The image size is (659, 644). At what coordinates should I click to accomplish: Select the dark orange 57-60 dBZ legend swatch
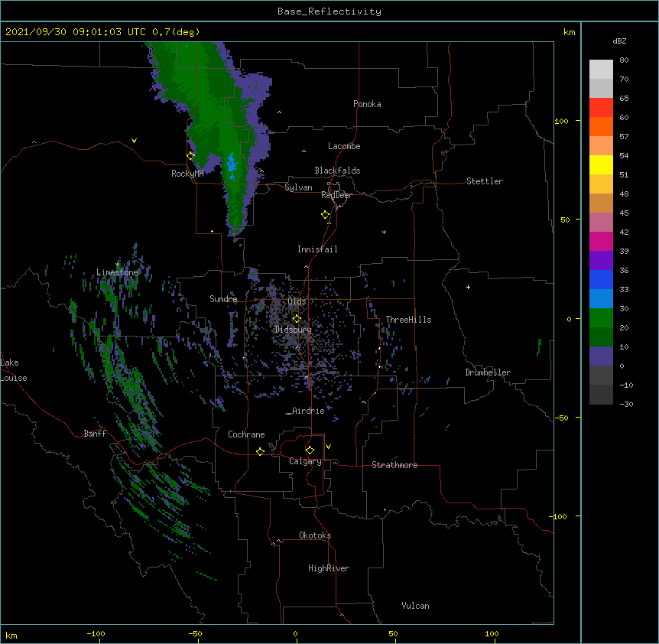[601, 126]
